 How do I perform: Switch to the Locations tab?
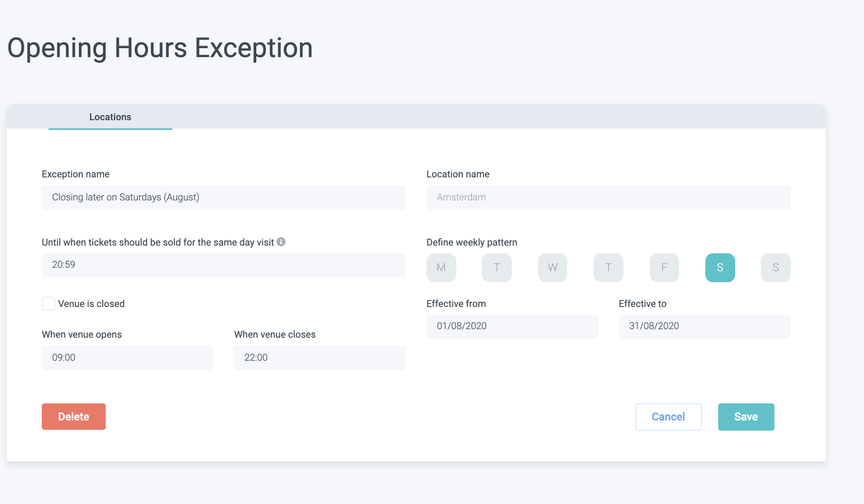pyautogui.click(x=110, y=117)
